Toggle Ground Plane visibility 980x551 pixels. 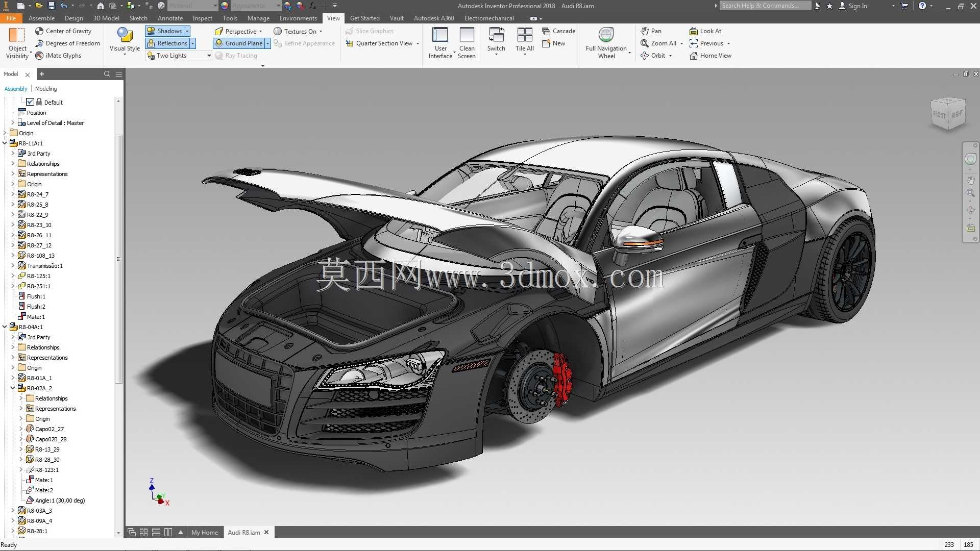coord(239,43)
